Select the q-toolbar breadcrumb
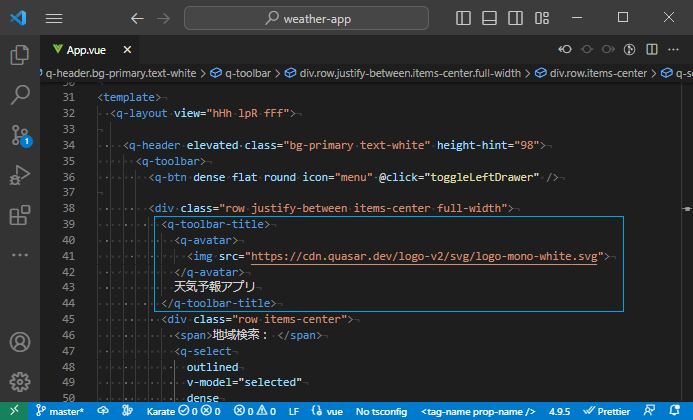The image size is (693, 420). pyautogui.click(x=240, y=73)
